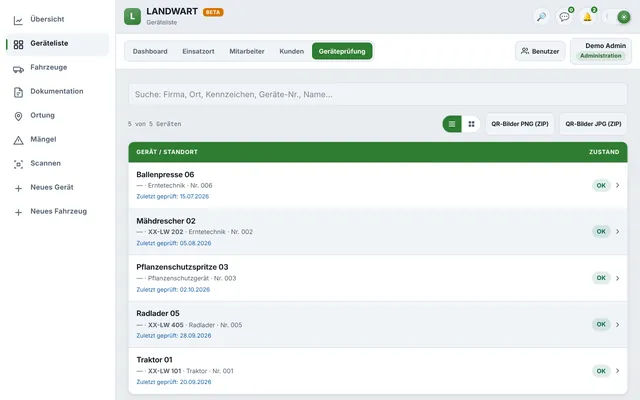The height and width of the screenshot is (400, 640).
Task: Switch to the Mitarbeiter tab
Action: point(247,51)
